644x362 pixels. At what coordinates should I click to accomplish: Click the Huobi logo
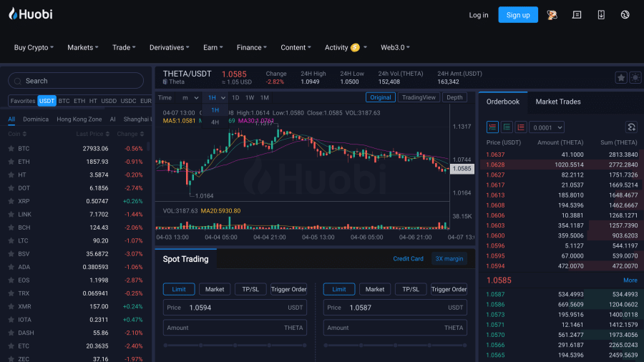[x=30, y=14]
